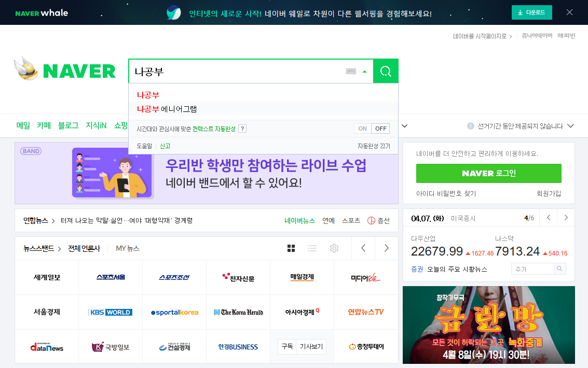Open The Korea Herald press logo

(238, 312)
